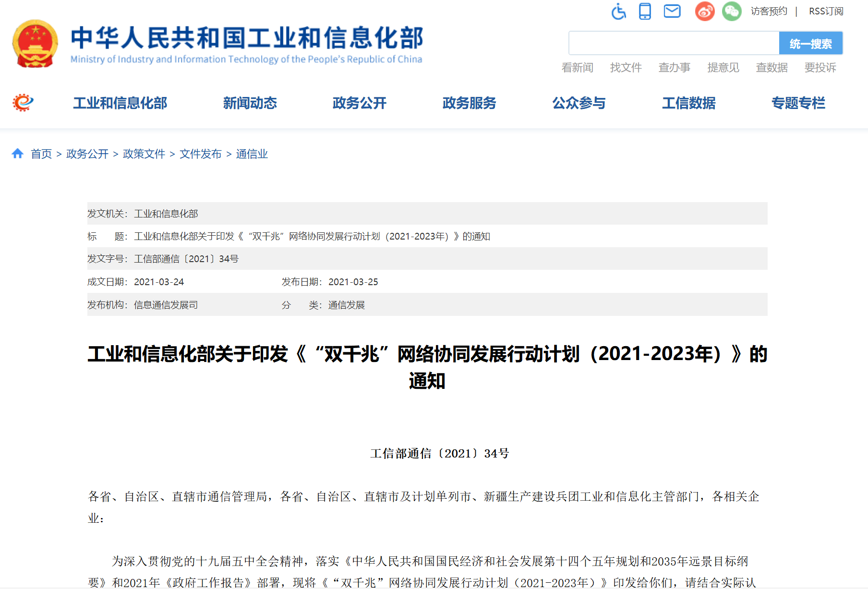Click the national emblem logo
Image resolution: width=868 pixels, height=590 pixels.
tap(35, 44)
